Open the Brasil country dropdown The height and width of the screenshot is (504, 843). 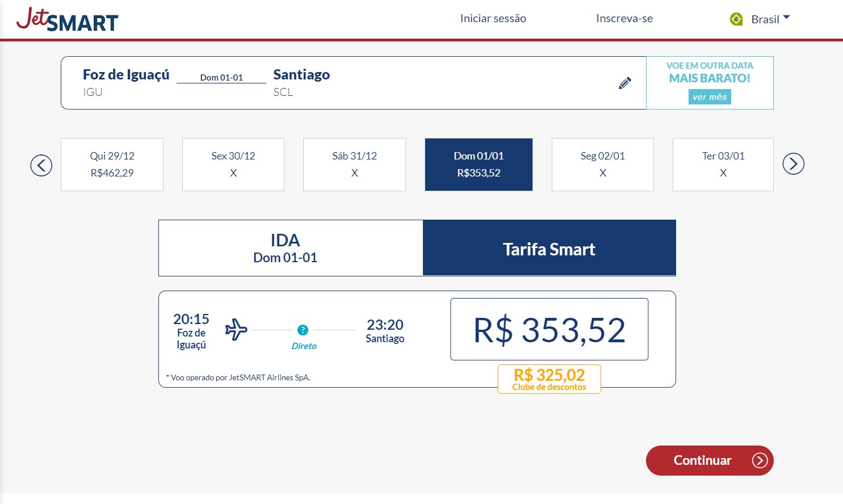(x=760, y=19)
